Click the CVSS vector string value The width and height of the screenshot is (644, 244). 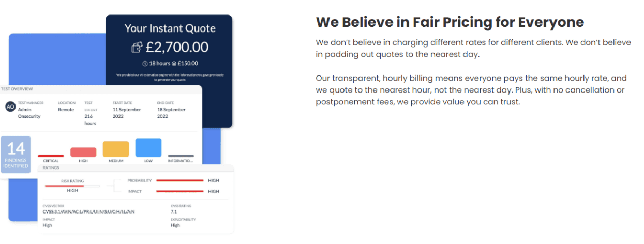tap(88, 212)
